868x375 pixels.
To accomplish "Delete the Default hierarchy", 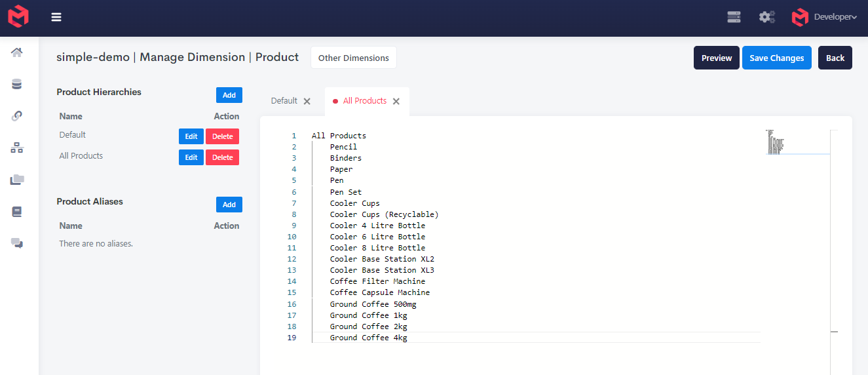I will [x=223, y=136].
